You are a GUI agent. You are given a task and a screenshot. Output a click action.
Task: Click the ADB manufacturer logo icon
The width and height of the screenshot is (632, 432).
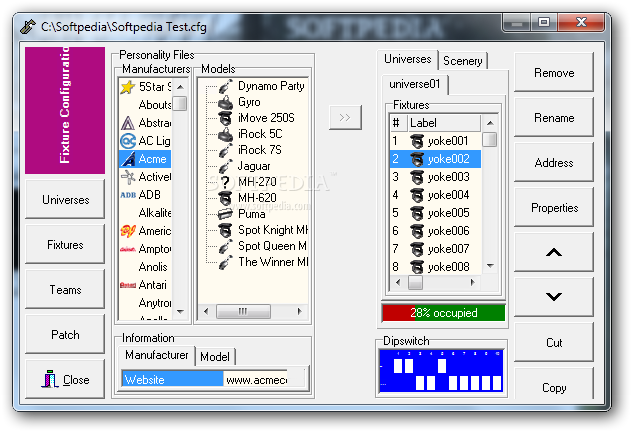click(x=127, y=195)
